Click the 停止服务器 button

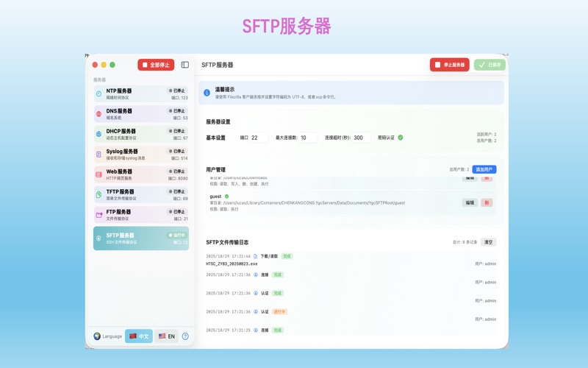[450, 65]
